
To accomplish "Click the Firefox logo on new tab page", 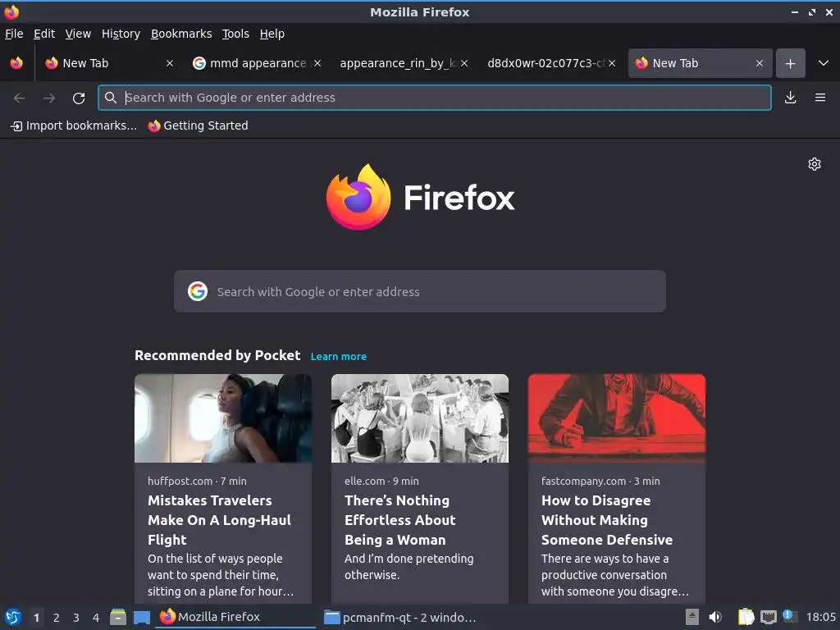I will 420,197.
